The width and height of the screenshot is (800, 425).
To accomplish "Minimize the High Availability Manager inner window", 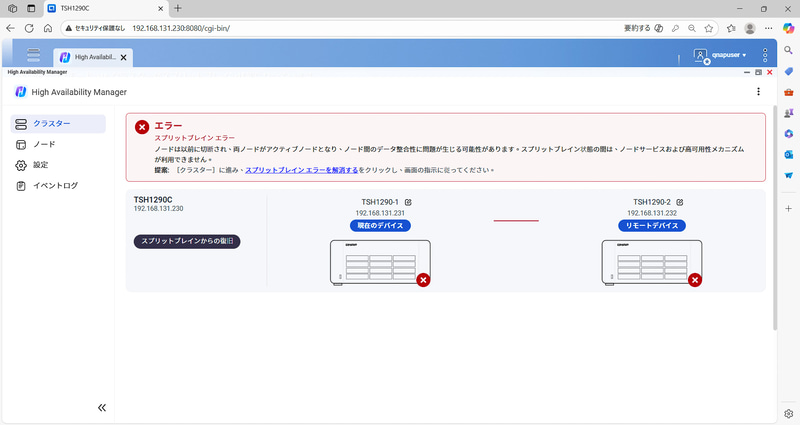I will [x=747, y=72].
